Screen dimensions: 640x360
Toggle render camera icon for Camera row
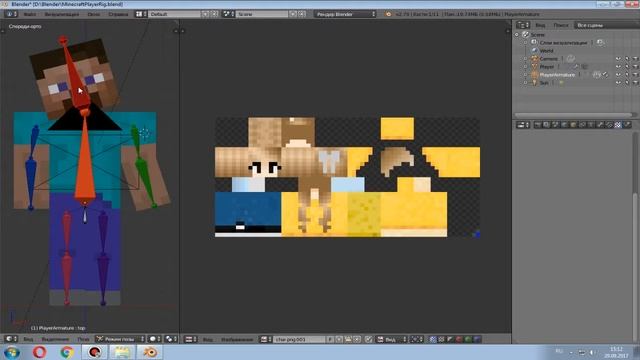(636, 59)
